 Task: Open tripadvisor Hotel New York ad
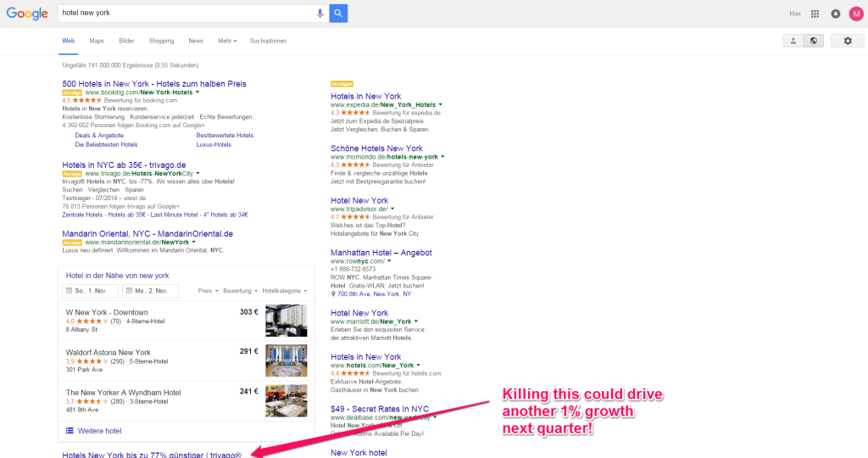359,200
